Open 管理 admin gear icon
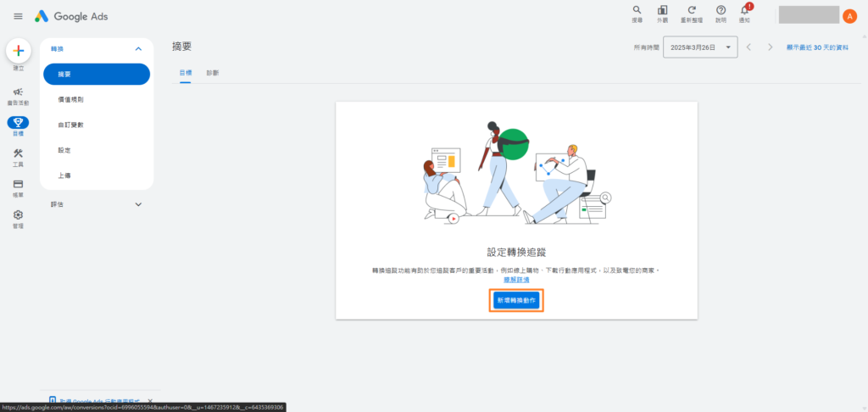The width and height of the screenshot is (868, 412). coord(19,217)
